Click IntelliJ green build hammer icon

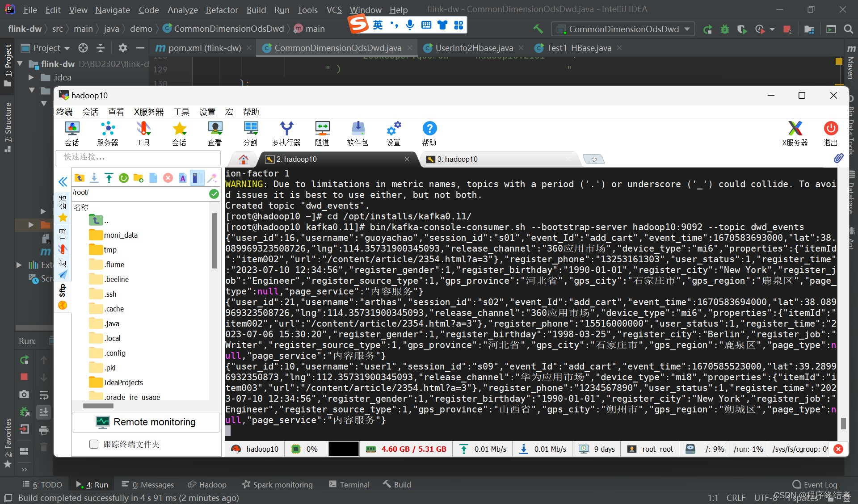click(538, 29)
